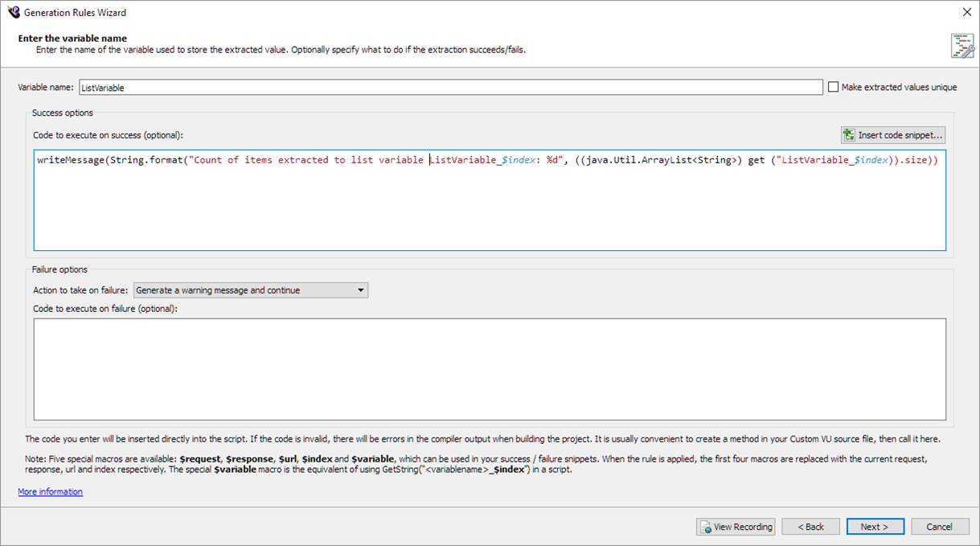Go back with the < Back button
Image resolution: width=980 pixels, height=546 pixels.
click(810, 527)
